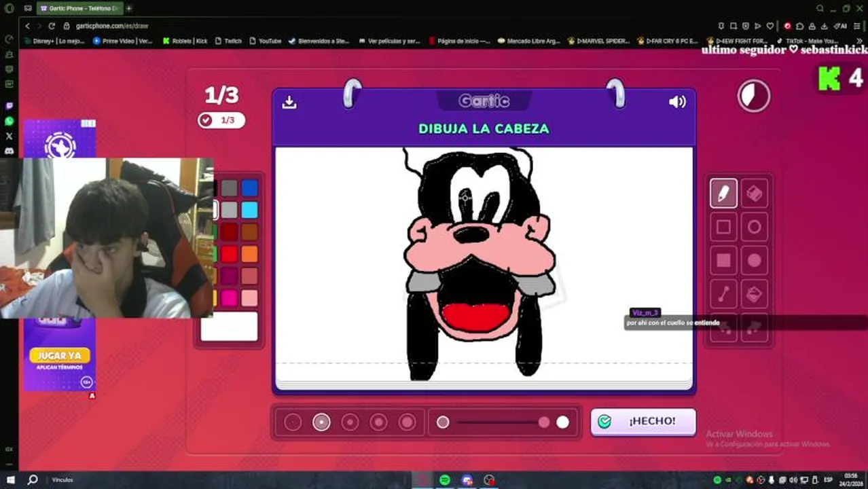Image resolution: width=868 pixels, height=489 pixels.
Task: Pick the orange color swatch
Action: click(x=249, y=253)
